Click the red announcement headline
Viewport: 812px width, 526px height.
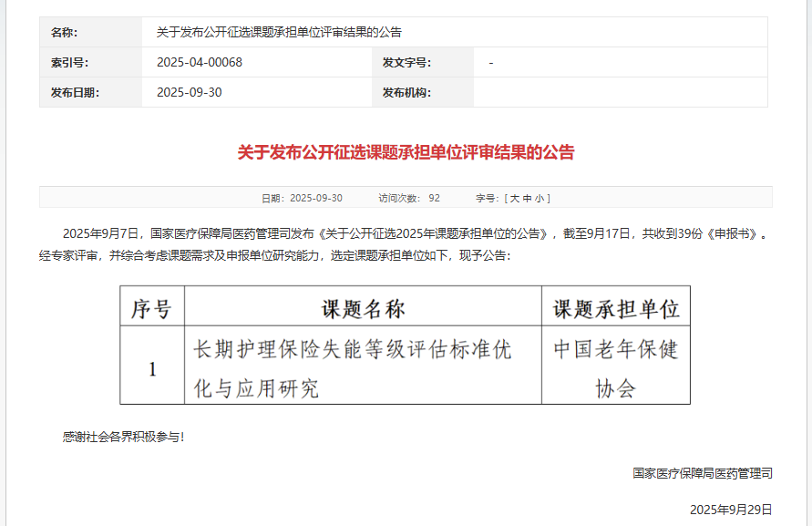point(406,152)
